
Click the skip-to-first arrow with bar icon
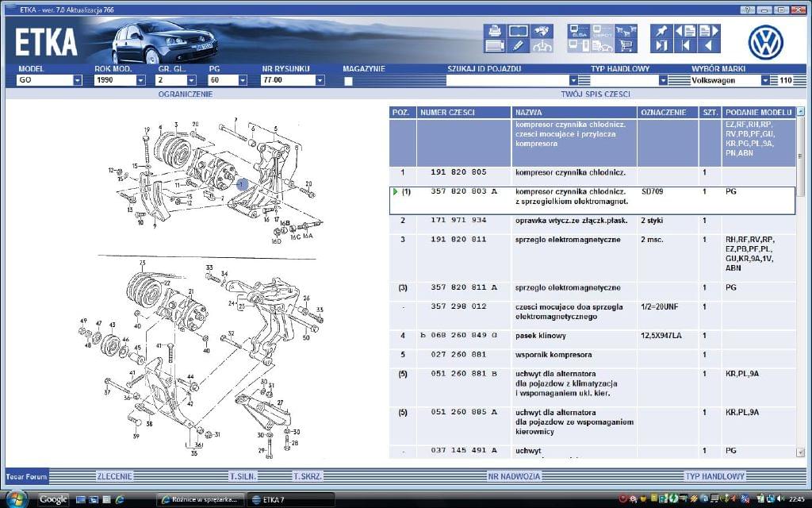click(x=684, y=45)
